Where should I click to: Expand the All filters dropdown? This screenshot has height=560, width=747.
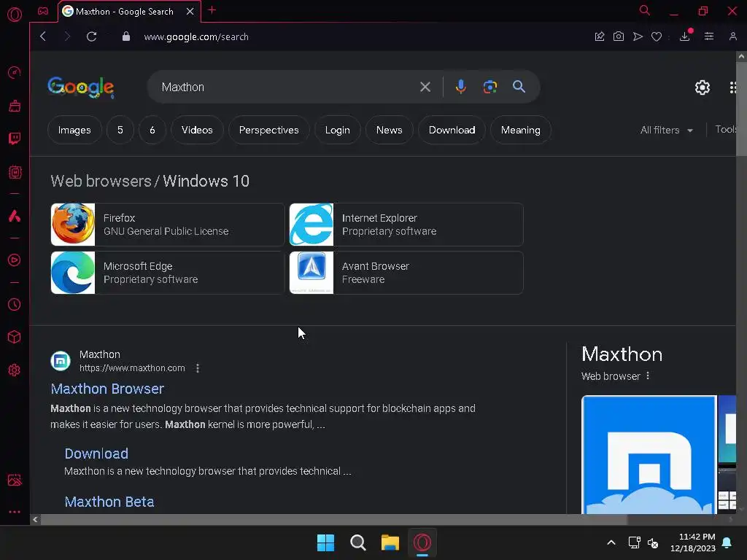point(667,130)
